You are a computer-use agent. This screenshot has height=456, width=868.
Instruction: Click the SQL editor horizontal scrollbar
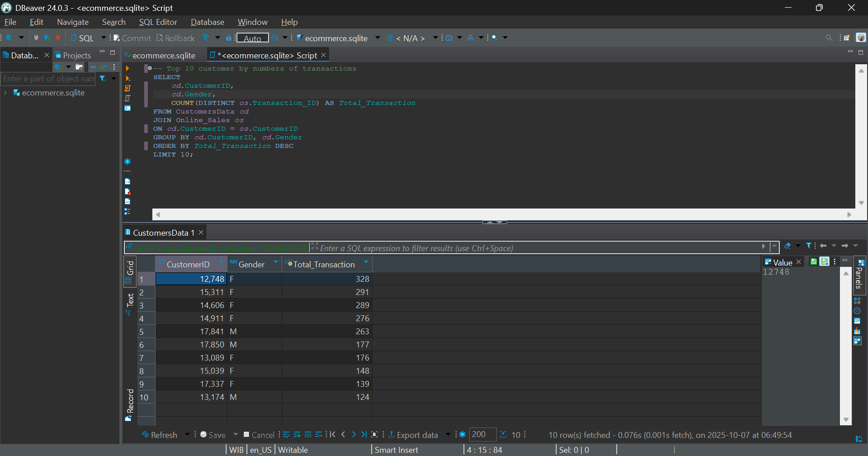[503, 214]
